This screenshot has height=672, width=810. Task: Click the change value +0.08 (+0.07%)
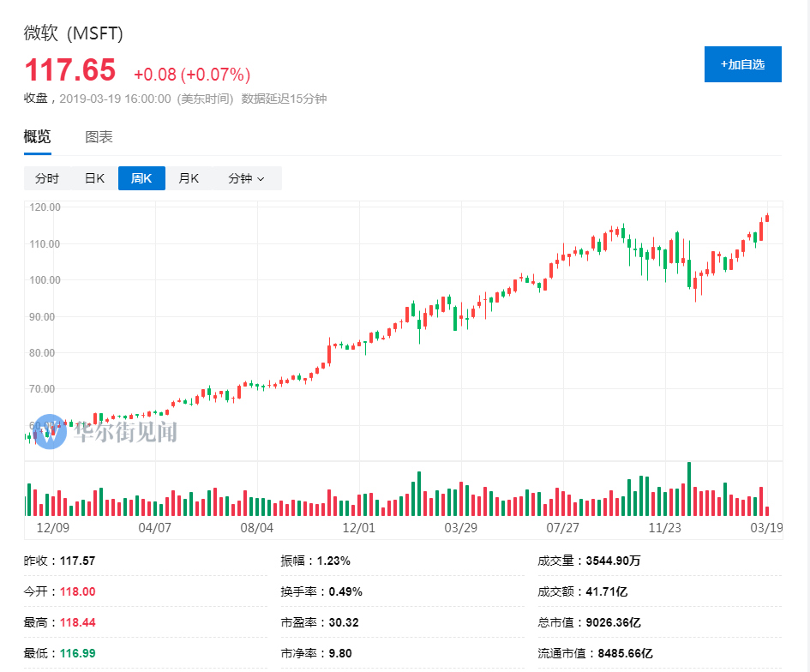point(192,75)
